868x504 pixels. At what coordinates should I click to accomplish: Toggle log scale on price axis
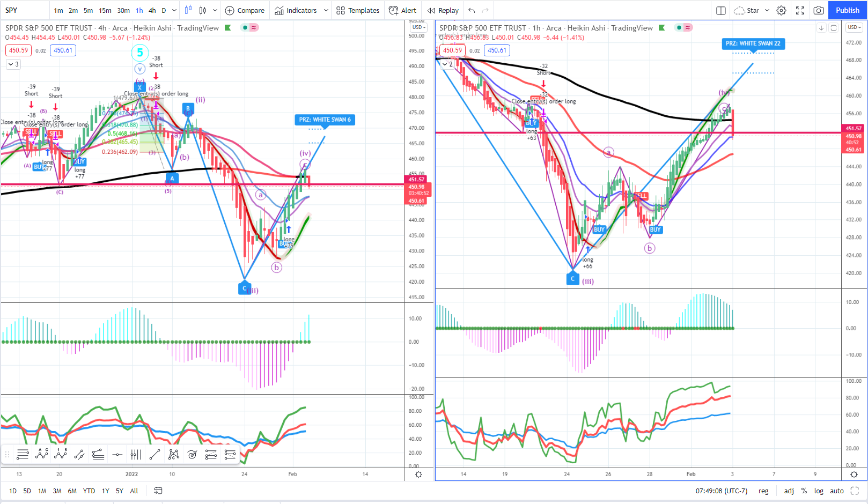819,491
